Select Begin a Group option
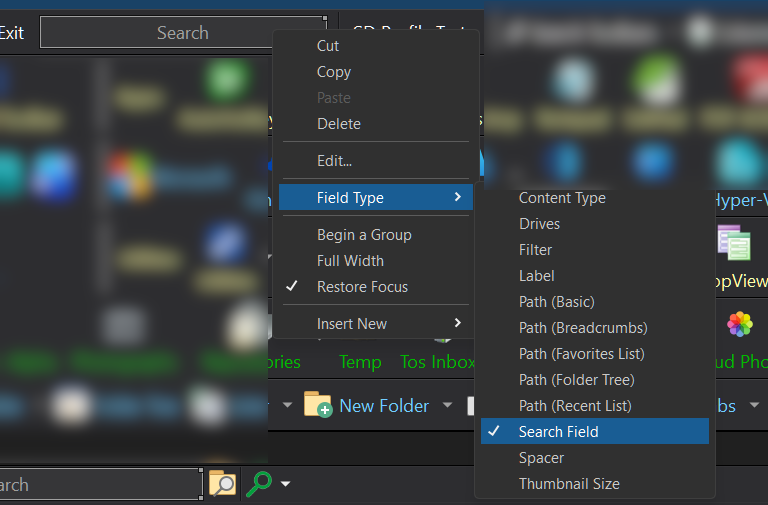This screenshot has width=768, height=505. pos(364,235)
